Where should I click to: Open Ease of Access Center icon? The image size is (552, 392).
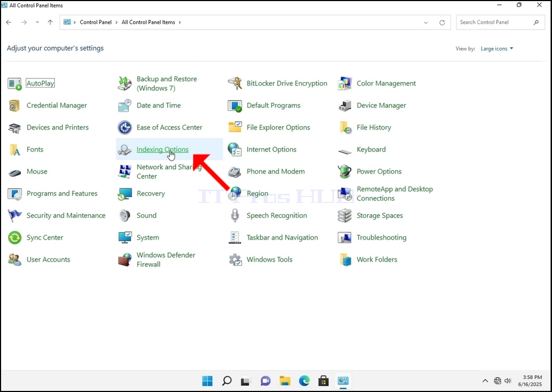tap(125, 127)
